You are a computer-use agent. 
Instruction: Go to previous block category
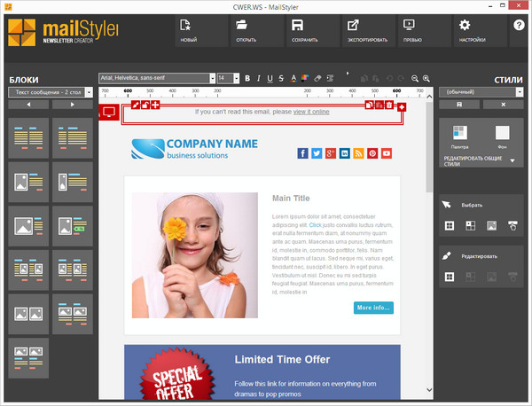pos(28,105)
